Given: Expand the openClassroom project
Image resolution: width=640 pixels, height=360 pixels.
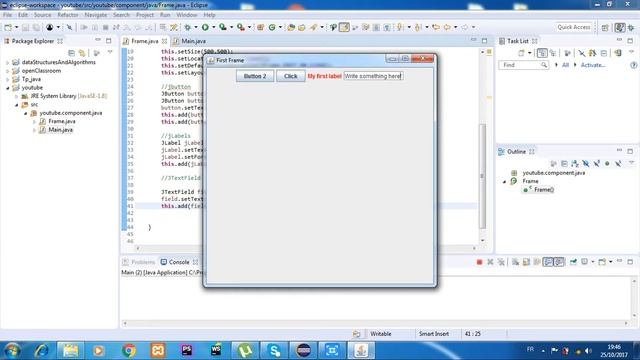Looking at the screenshot, I should pyautogui.click(x=7, y=71).
